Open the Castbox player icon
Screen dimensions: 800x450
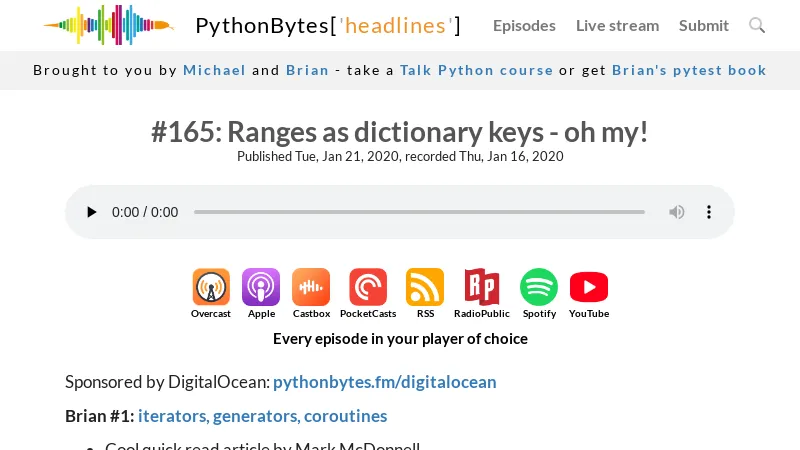(311, 287)
